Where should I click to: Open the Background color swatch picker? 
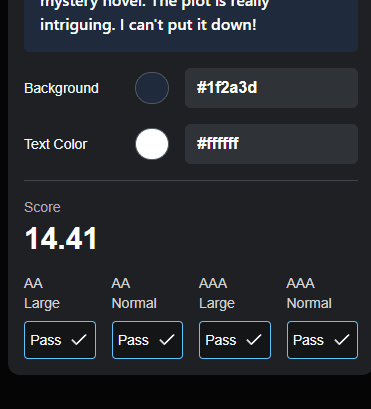click(x=152, y=88)
